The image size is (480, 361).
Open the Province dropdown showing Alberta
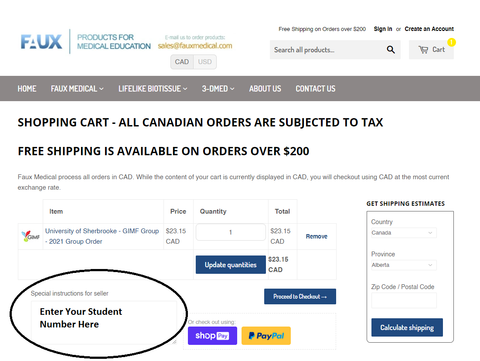point(404,265)
